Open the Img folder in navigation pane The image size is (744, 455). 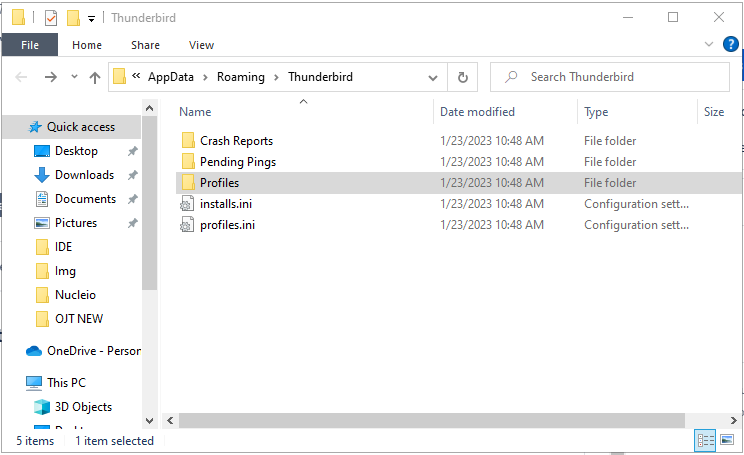point(65,271)
